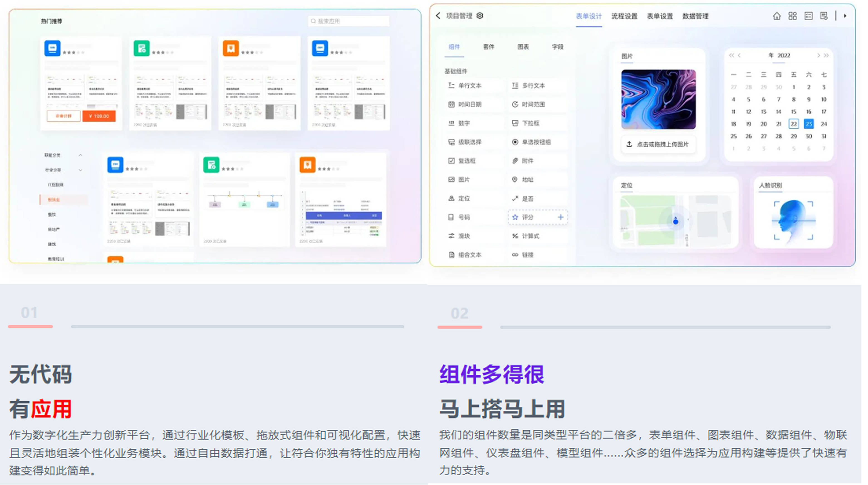Click the plus icon beside the 评分 component
Viewport: 868px width, 485px height.
point(560,217)
